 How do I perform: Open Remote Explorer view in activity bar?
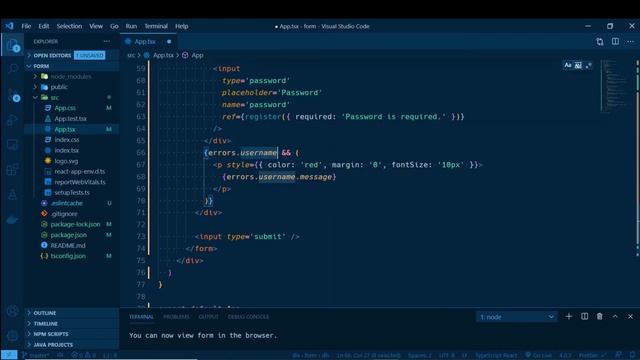[x=13, y=144]
